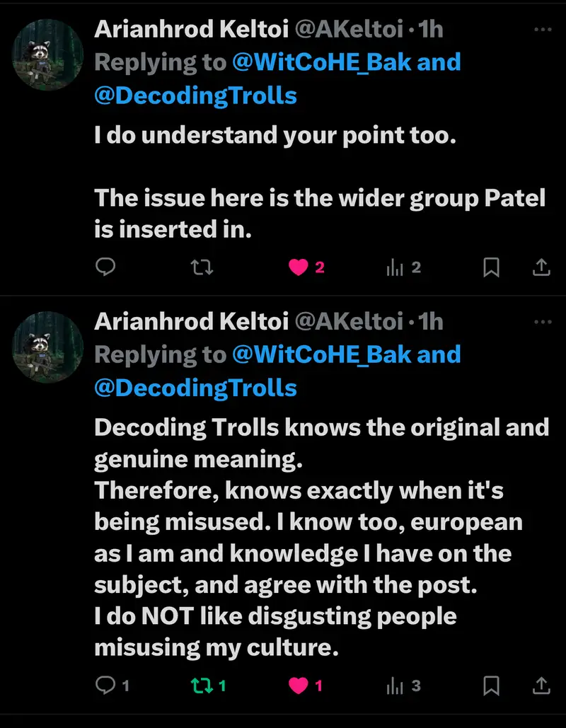View analytics of the first tweet

click(x=395, y=267)
